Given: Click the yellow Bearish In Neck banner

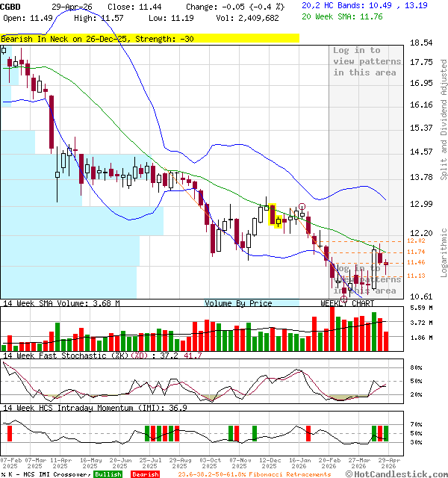Looking at the screenshot, I should point(149,37).
